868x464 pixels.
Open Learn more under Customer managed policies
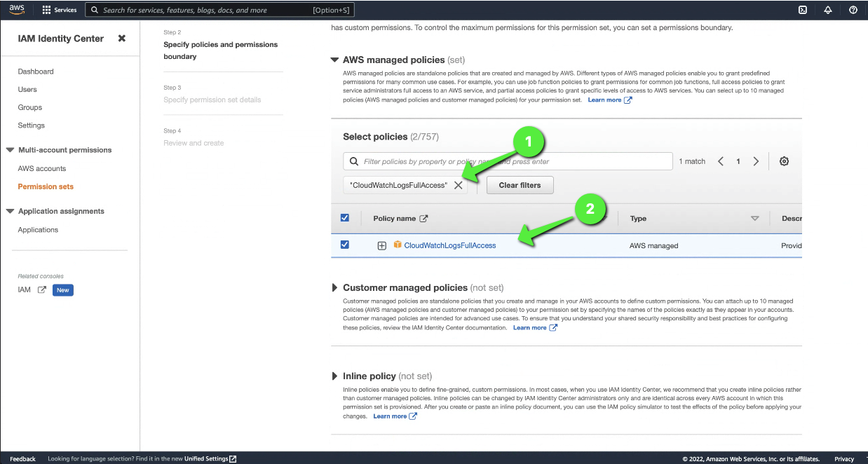[535, 327]
